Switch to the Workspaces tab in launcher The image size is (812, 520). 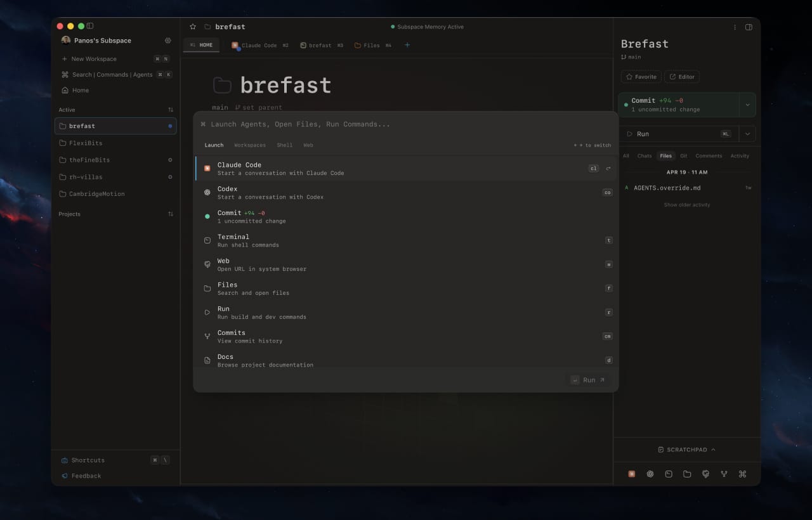coord(249,145)
